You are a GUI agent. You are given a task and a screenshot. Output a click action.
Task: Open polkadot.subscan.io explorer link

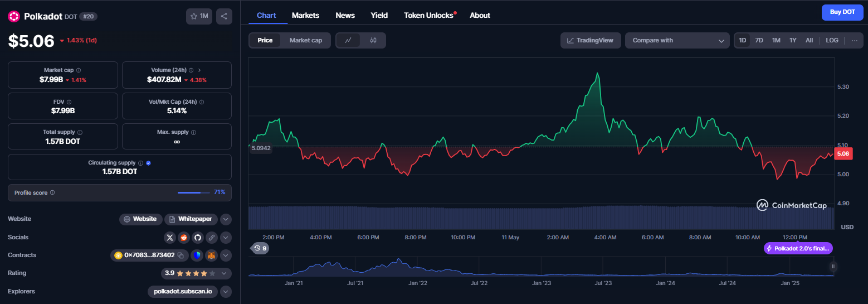click(183, 291)
